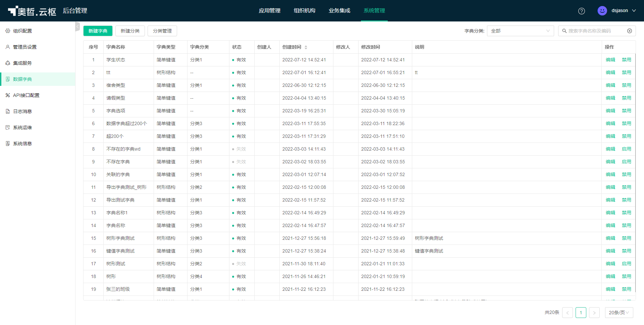Open the 字典分类 全部 dropdown
Viewport: 644px width, 325px height.
[520, 31]
